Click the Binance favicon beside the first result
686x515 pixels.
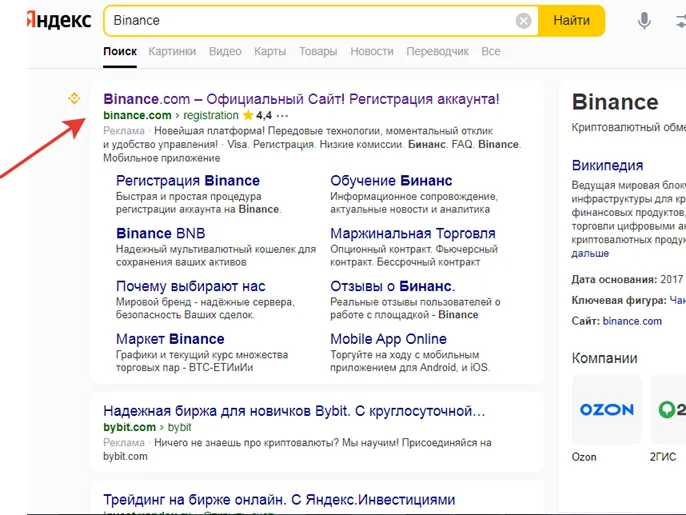(x=73, y=98)
